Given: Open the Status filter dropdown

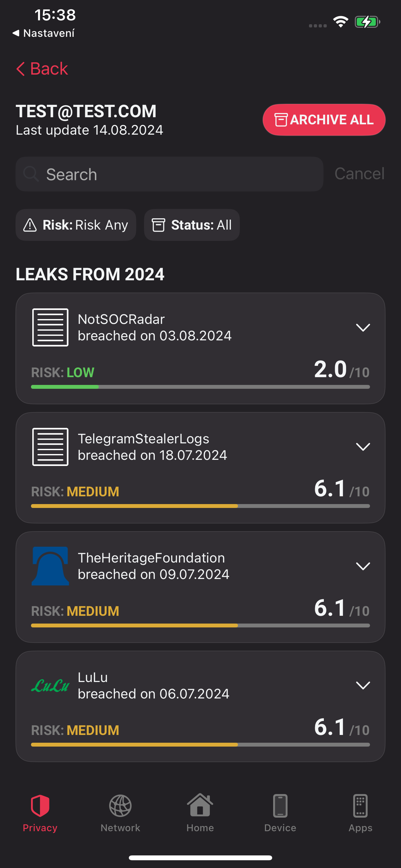Looking at the screenshot, I should pos(192,225).
